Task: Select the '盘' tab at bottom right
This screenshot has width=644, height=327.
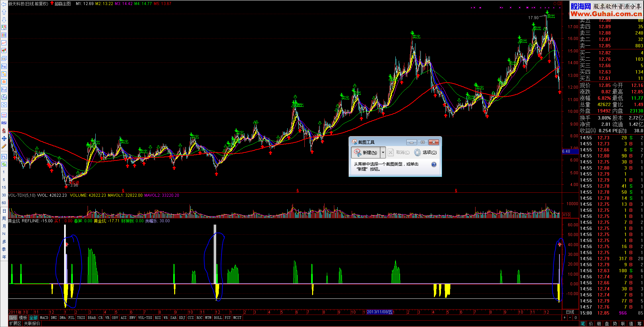Action: 607,324
